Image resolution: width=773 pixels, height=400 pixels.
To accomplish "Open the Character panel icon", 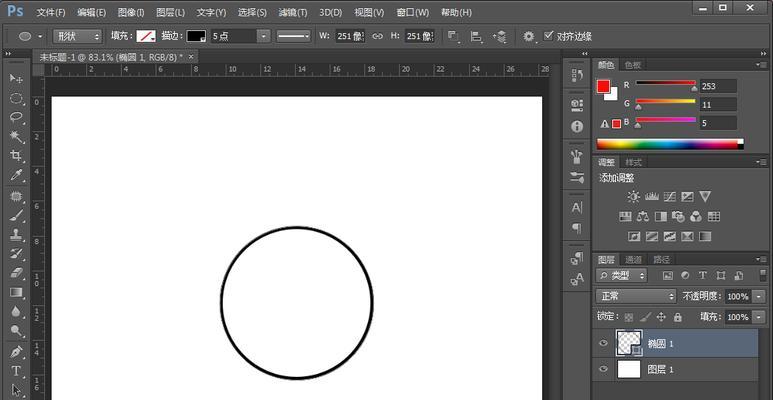I will tap(577, 208).
